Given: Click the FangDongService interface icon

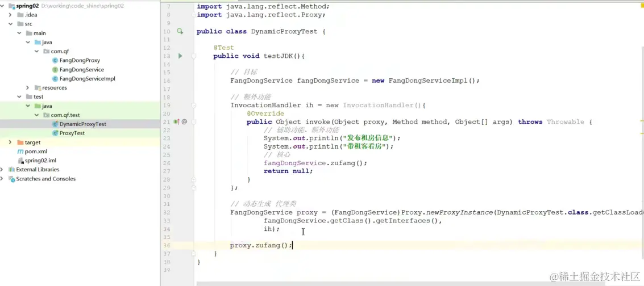Looking at the screenshot, I should (x=55, y=70).
